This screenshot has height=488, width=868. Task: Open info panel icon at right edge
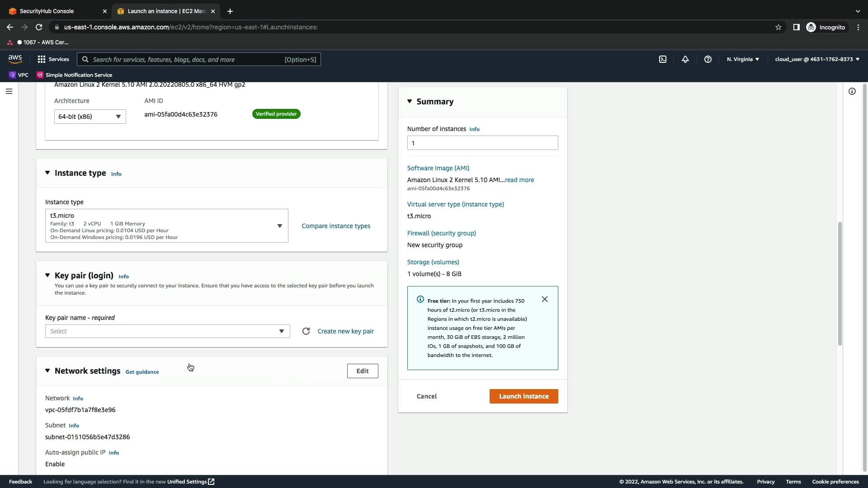[852, 91]
